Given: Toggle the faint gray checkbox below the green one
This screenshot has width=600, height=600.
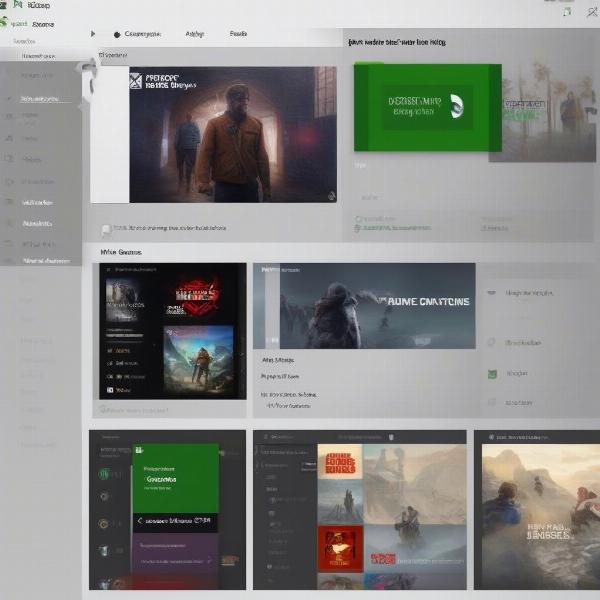Looking at the screenshot, I should (x=492, y=402).
